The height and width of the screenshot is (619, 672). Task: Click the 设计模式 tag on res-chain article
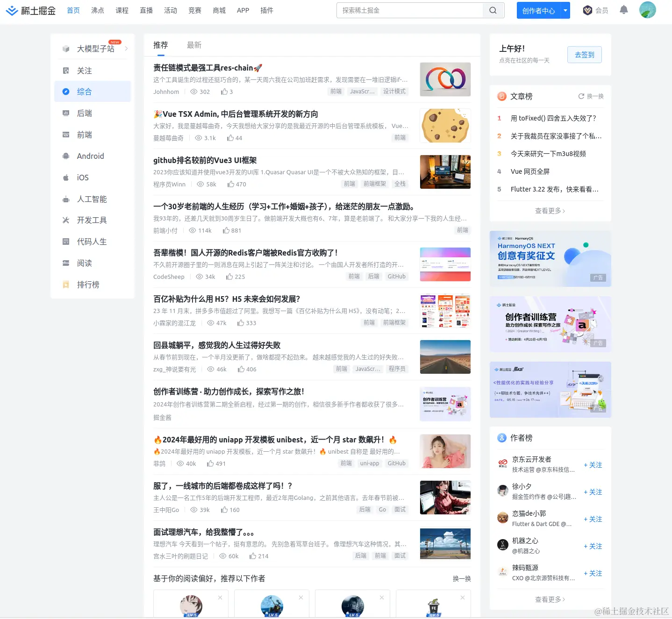pyautogui.click(x=394, y=92)
